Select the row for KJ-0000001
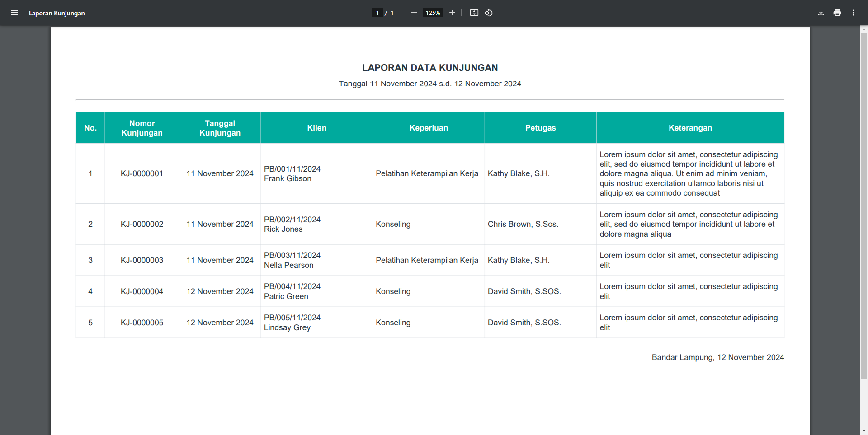Viewport: 868px width, 435px height. click(142, 173)
